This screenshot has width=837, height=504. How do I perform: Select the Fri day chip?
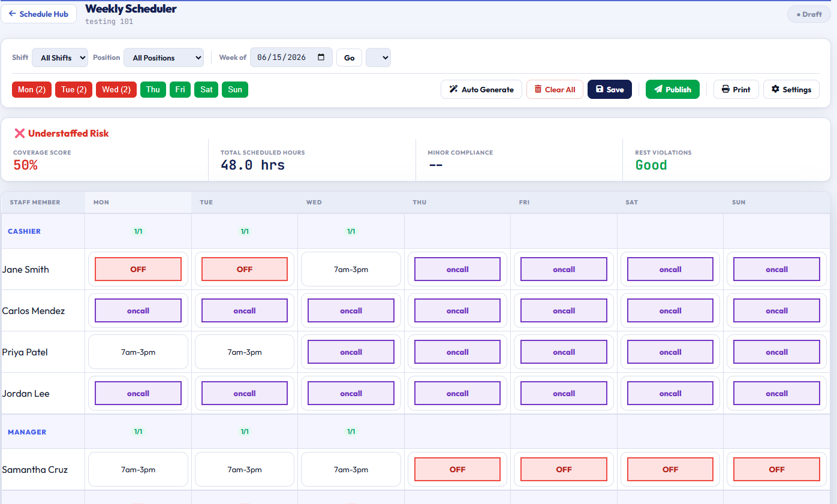pyautogui.click(x=180, y=89)
